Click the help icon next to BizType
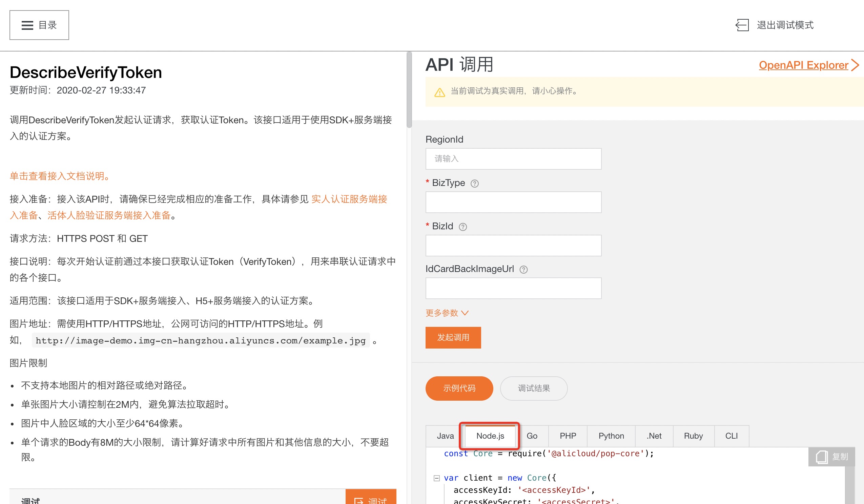Viewport: 864px width, 504px height. coord(474,184)
